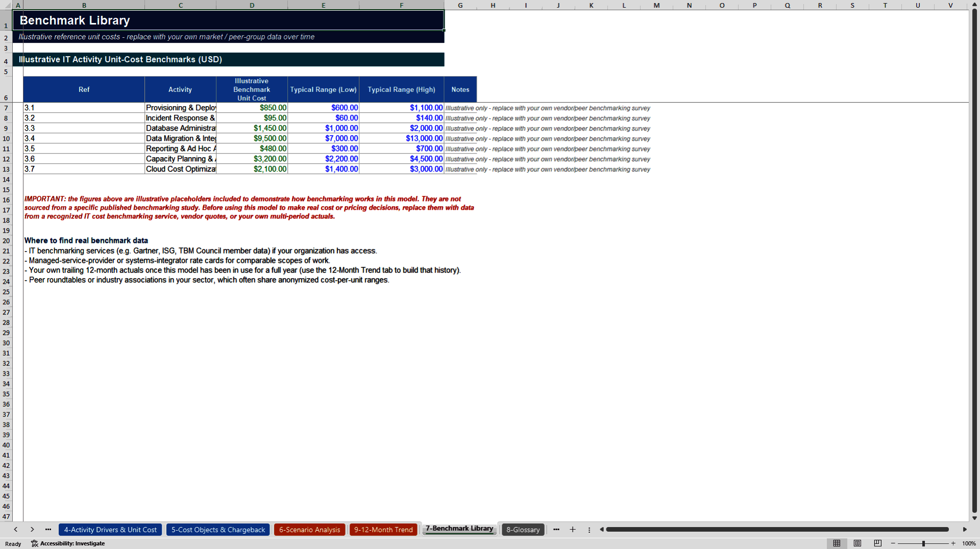Select the $850.00 benchmark unit cost cell
The height and width of the screenshot is (549, 980).
pyautogui.click(x=252, y=108)
